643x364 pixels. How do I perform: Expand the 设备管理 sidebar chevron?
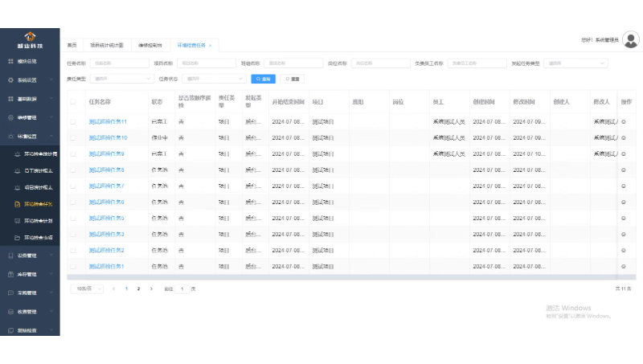coord(51,256)
